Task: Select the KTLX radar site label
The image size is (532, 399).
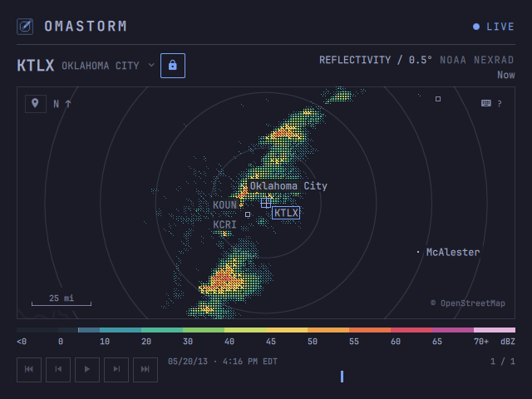Action: click(286, 213)
